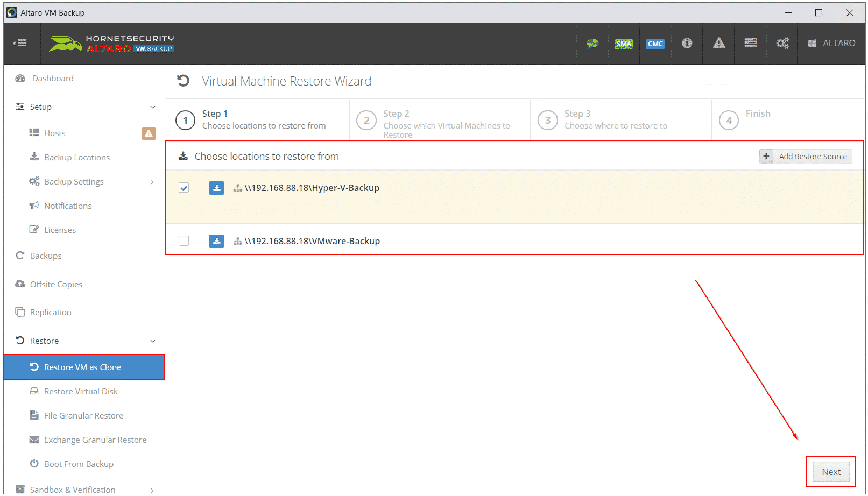The width and height of the screenshot is (868, 496).
Task: Open Restore Virtual Disk
Action: click(x=81, y=392)
